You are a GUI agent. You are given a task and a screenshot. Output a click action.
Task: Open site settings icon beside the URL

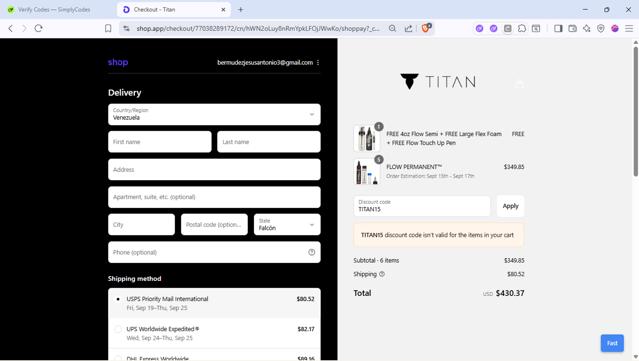click(x=127, y=28)
